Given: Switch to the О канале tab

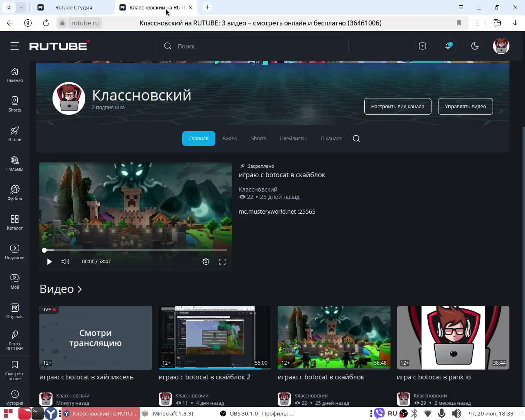Looking at the screenshot, I should [331, 139].
